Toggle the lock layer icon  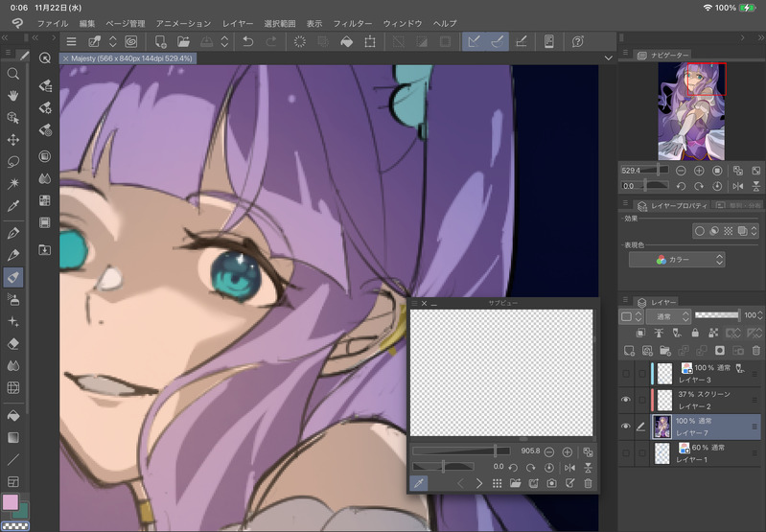coord(695,333)
